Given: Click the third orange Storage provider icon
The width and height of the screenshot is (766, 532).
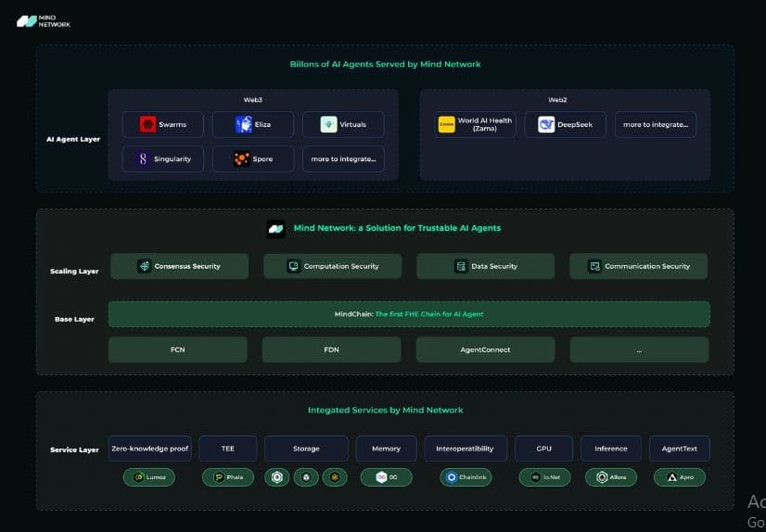Looking at the screenshot, I should [335, 476].
